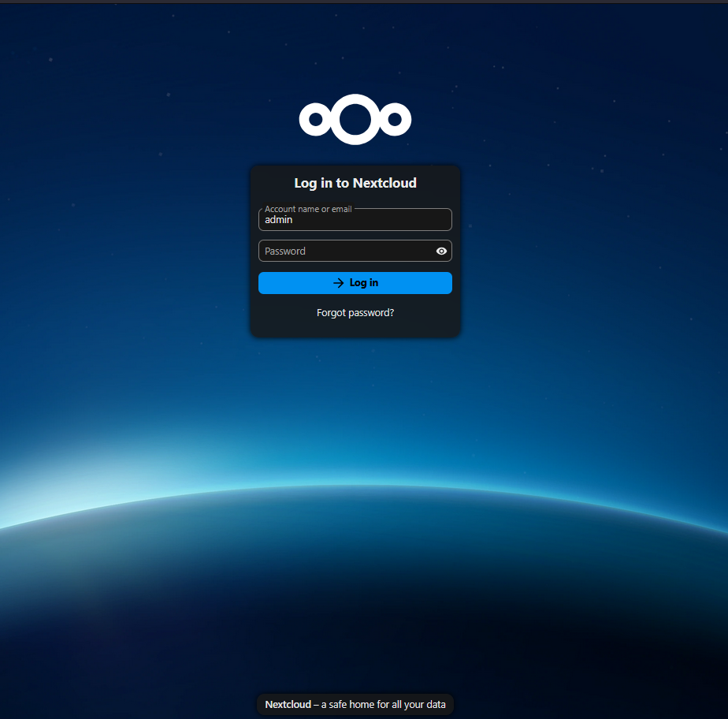The image size is (728, 719).
Task: Select the 'Log in to Nextcloud' heading
Action: point(355,183)
